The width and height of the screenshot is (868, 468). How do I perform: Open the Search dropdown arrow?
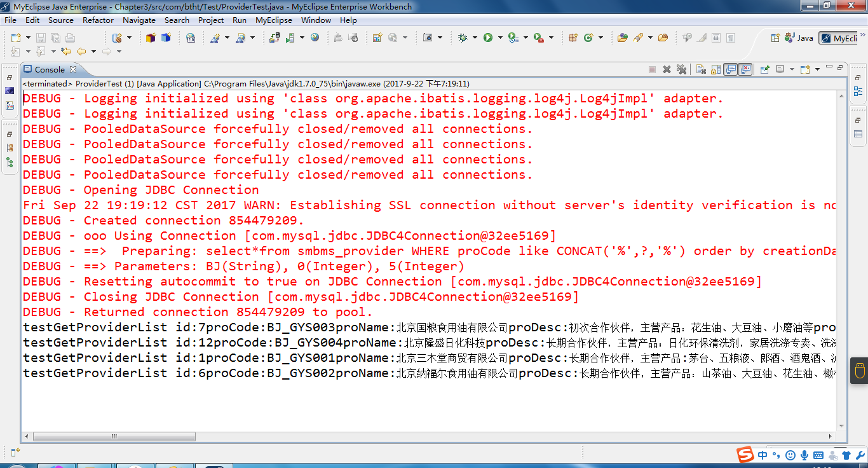[650, 38]
